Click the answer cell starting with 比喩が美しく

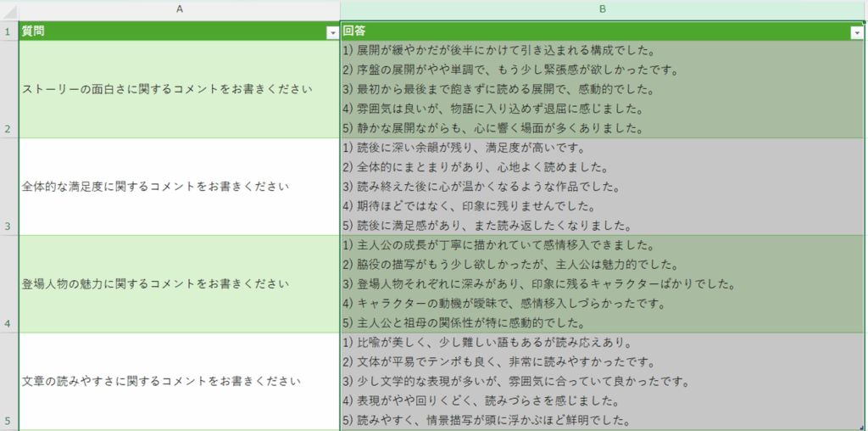pyautogui.click(x=603, y=382)
